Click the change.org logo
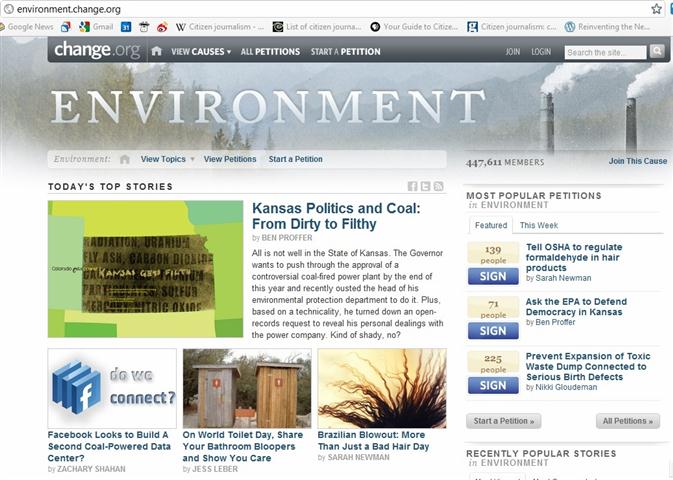673x480 pixels. click(97, 50)
